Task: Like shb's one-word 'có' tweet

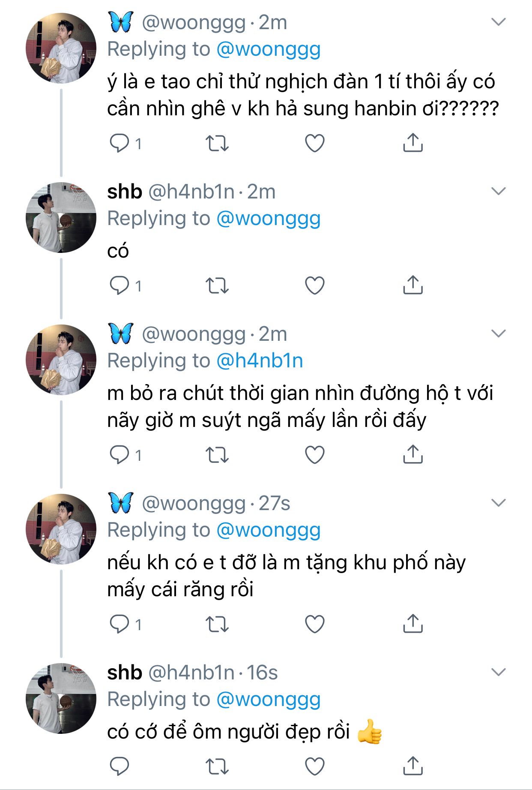Action: pos(315,286)
